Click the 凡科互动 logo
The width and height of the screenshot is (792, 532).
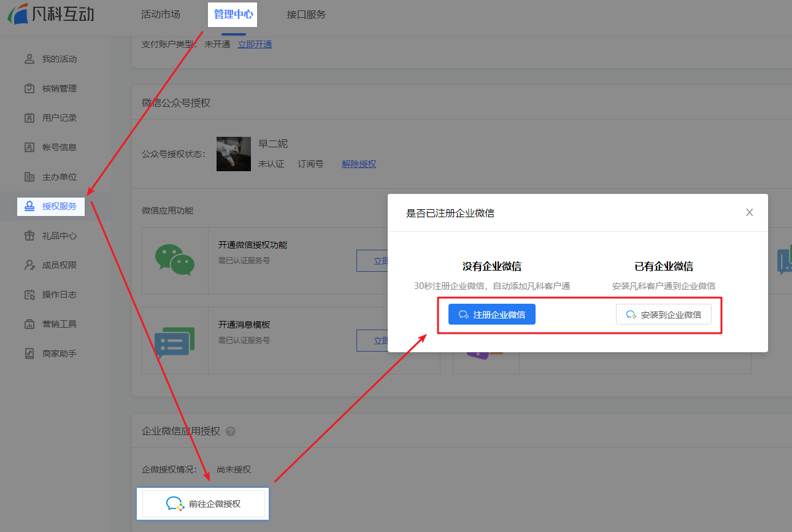click(x=51, y=13)
